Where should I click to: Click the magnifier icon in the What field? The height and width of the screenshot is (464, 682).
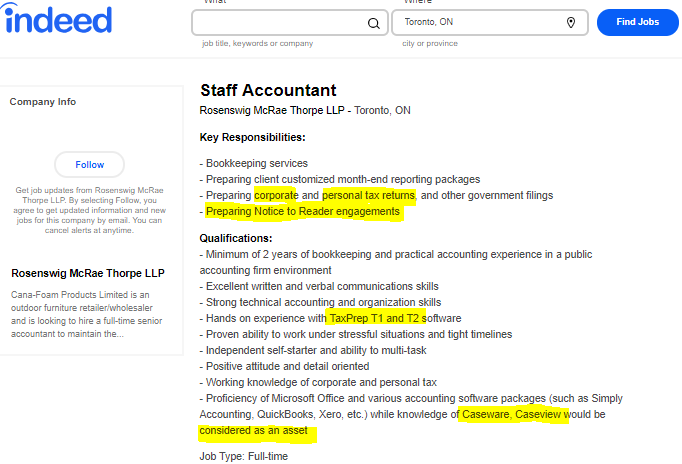[x=374, y=23]
